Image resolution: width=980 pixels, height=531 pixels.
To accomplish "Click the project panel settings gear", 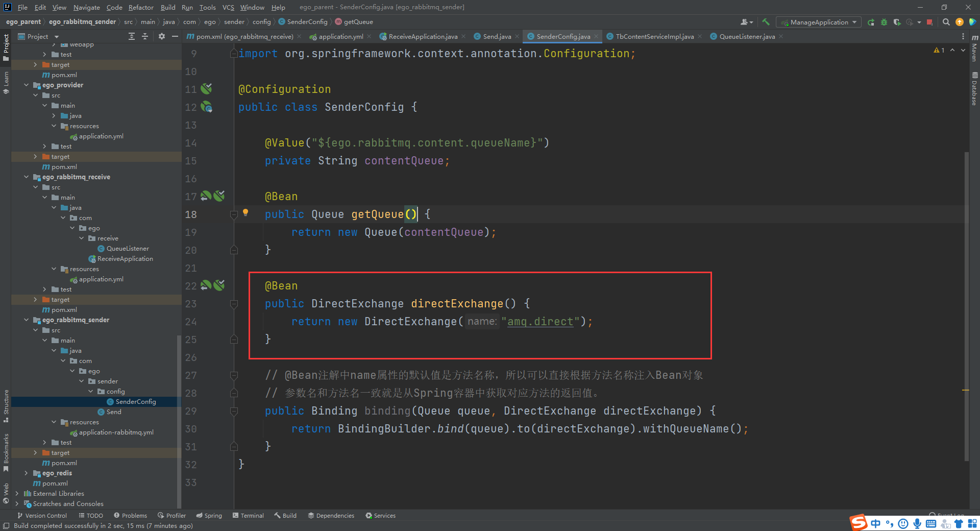I will [x=162, y=36].
